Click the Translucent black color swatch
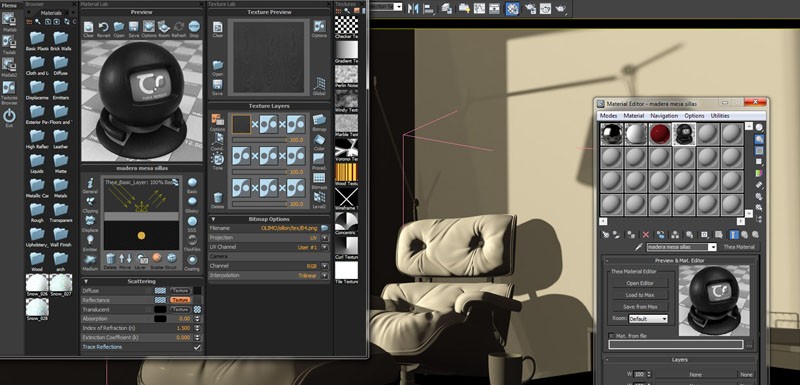Screen dimensions: 800x385 pyautogui.click(x=160, y=310)
